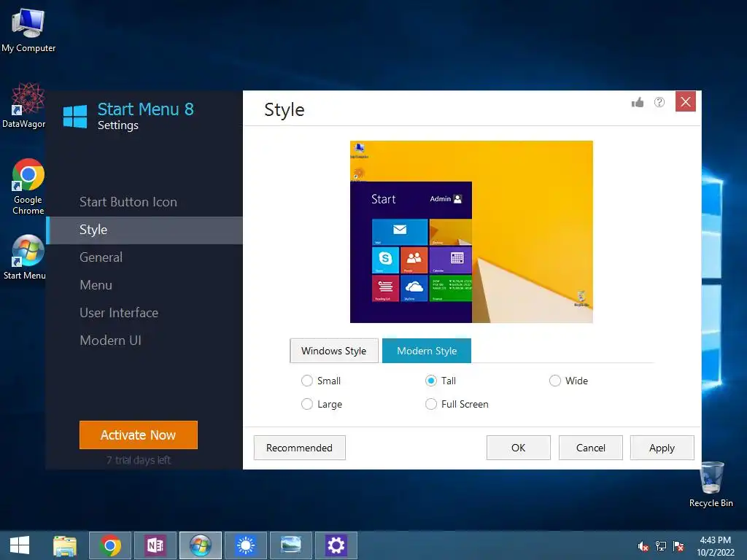Click the muted volume tray icon
Viewport: 747px width, 560px height.
[x=643, y=546]
